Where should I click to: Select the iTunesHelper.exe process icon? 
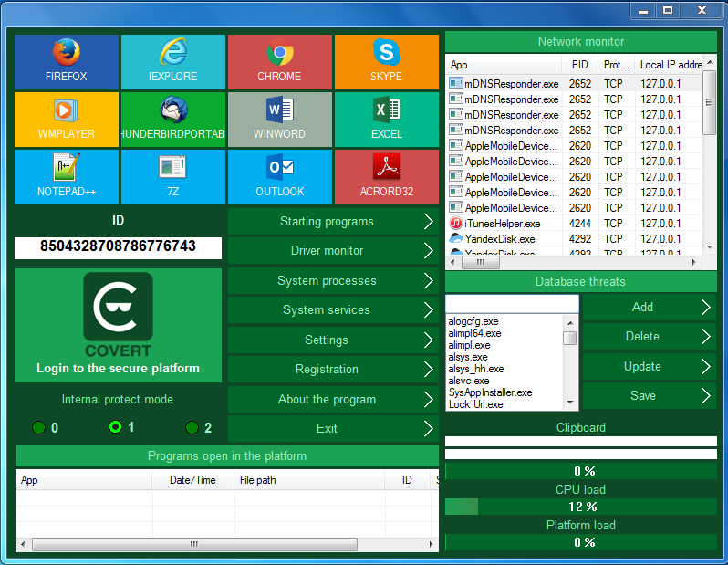pyautogui.click(x=456, y=224)
